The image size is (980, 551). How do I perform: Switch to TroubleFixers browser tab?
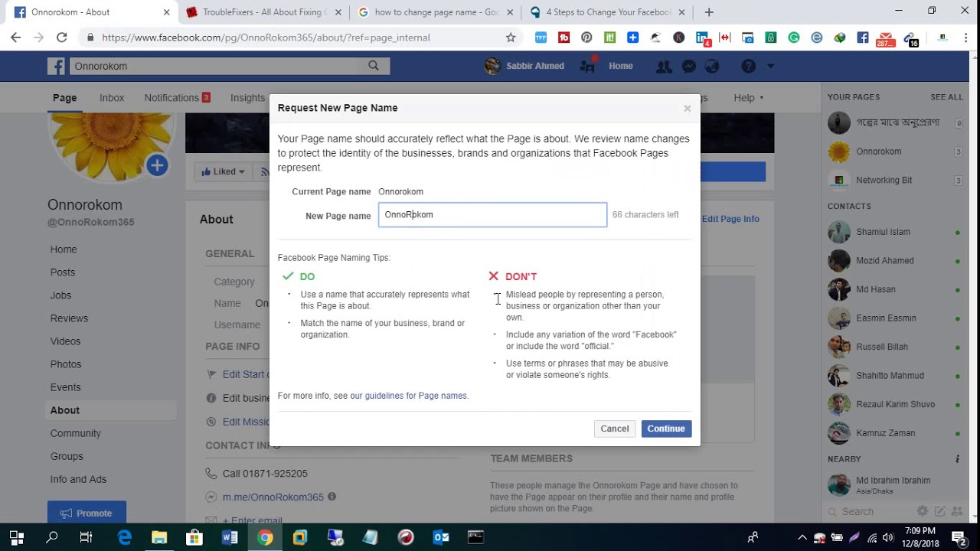[263, 12]
